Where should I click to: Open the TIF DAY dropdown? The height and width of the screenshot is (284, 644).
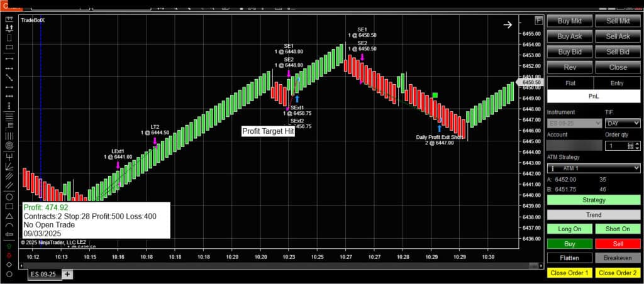pos(623,123)
